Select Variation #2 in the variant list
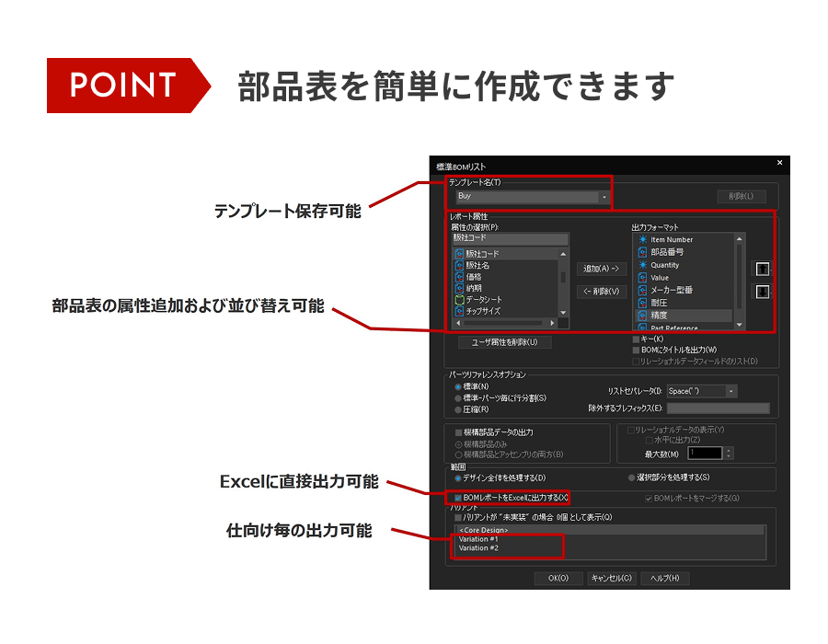The height and width of the screenshot is (644, 828). [x=478, y=548]
